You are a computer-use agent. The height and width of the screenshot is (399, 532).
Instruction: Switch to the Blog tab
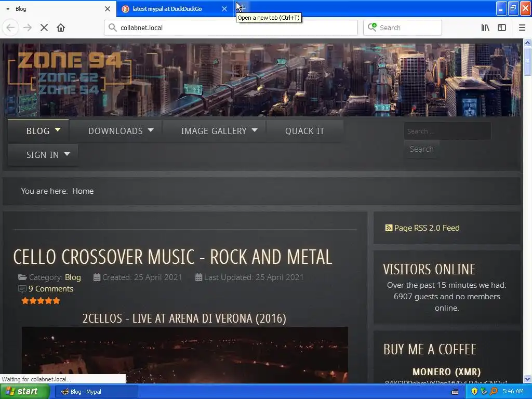click(58, 9)
